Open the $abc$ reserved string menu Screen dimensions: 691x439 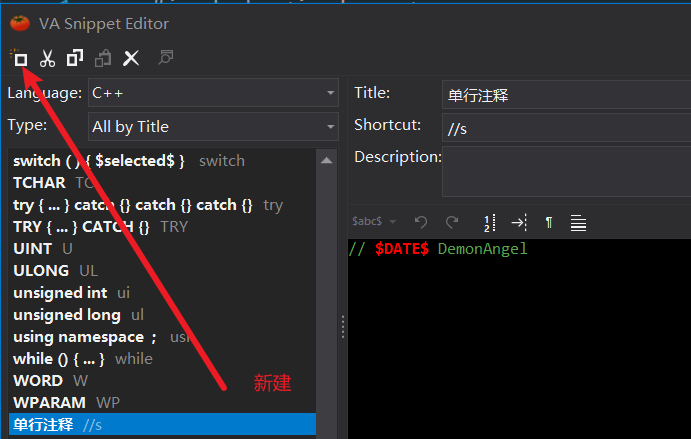pos(374,221)
